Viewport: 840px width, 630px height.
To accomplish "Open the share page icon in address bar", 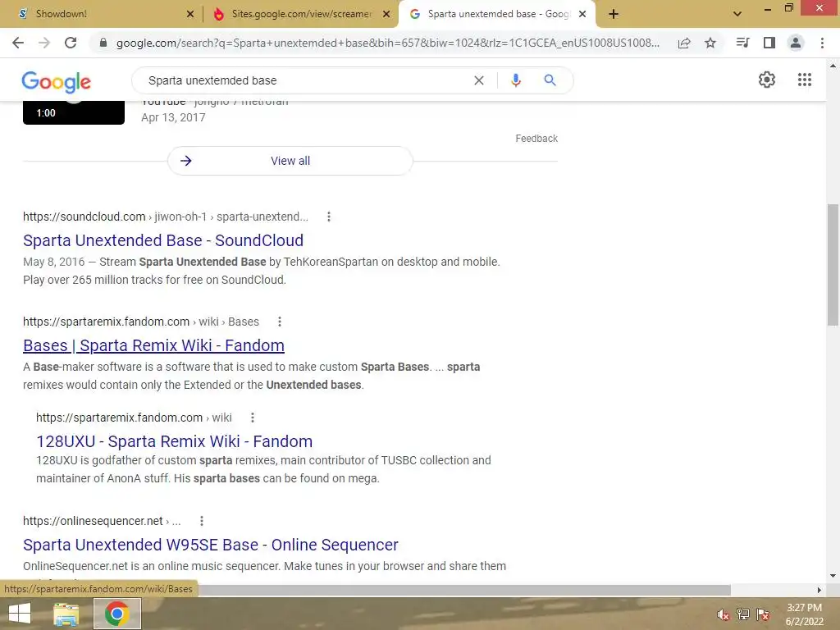I will coord(684,43).
